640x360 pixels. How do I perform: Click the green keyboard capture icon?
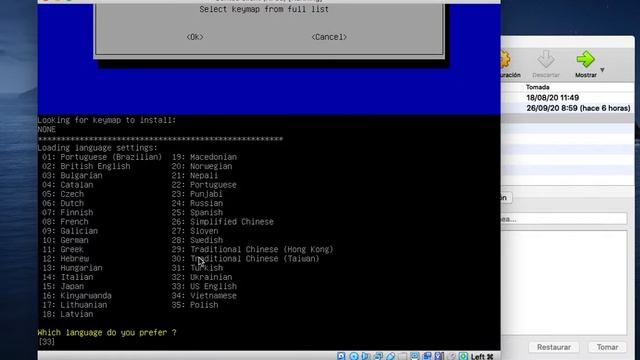[463, 356]
